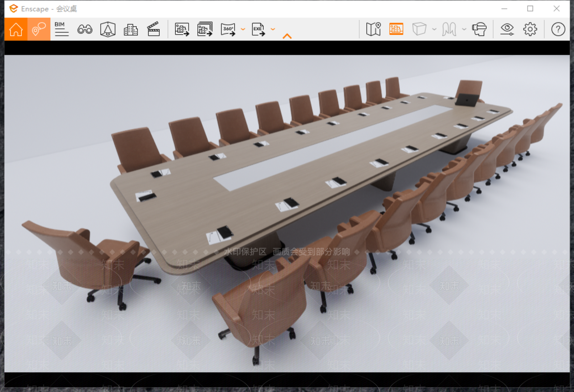Open the orange Asset Library icon
574x392 pixels.
pyautogui.click(x=396, y=29)
